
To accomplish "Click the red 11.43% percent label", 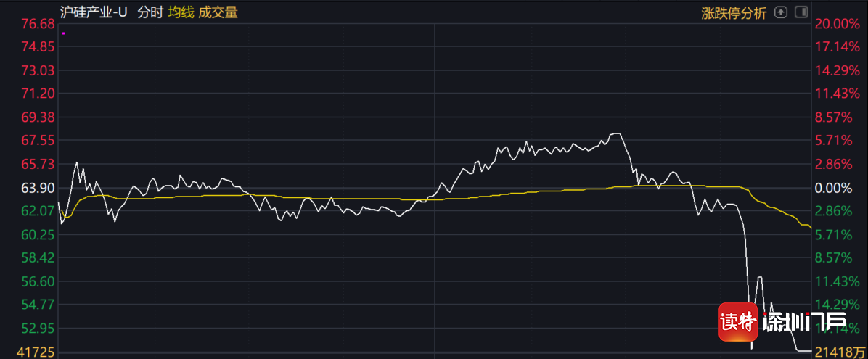I will coord(837,94).
